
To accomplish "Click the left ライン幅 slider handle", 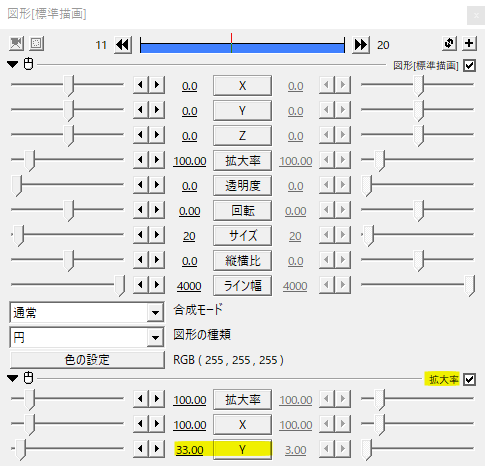I will pyautogui.click(x=120, y=285).
